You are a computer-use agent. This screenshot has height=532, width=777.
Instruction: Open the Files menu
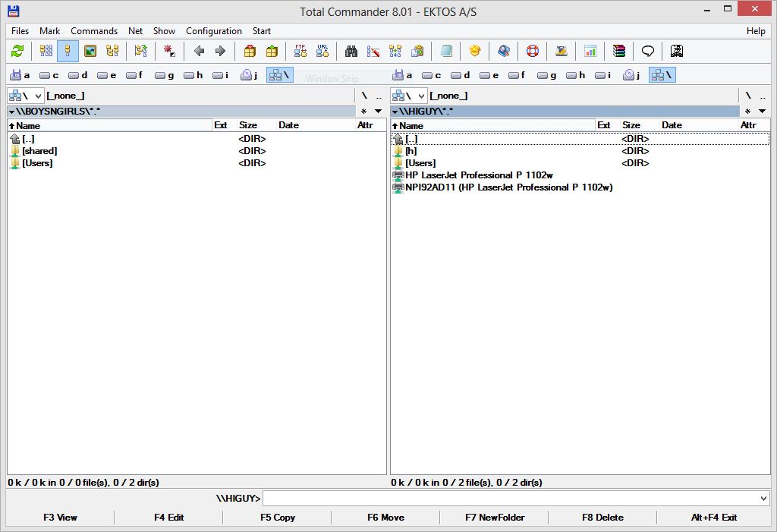20,31
